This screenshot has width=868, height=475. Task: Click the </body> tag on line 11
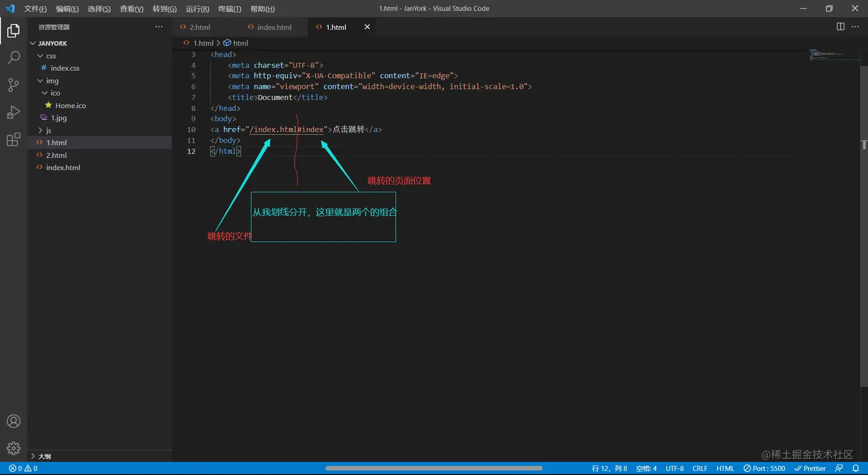[x=226, y=141]
